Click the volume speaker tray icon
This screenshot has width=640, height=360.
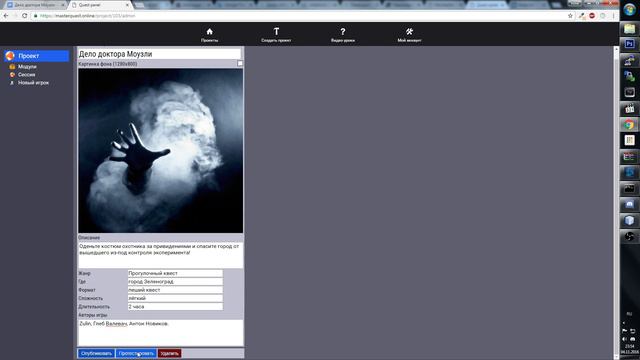[624, 339]
